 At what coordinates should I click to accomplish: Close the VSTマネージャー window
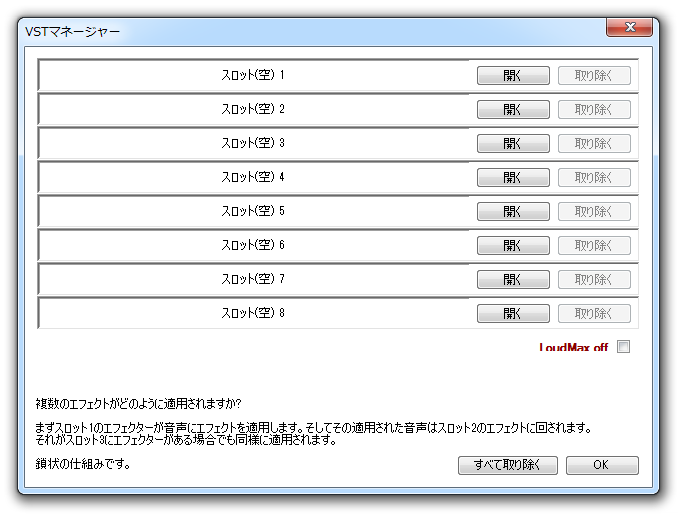click(x=630, y=27)
